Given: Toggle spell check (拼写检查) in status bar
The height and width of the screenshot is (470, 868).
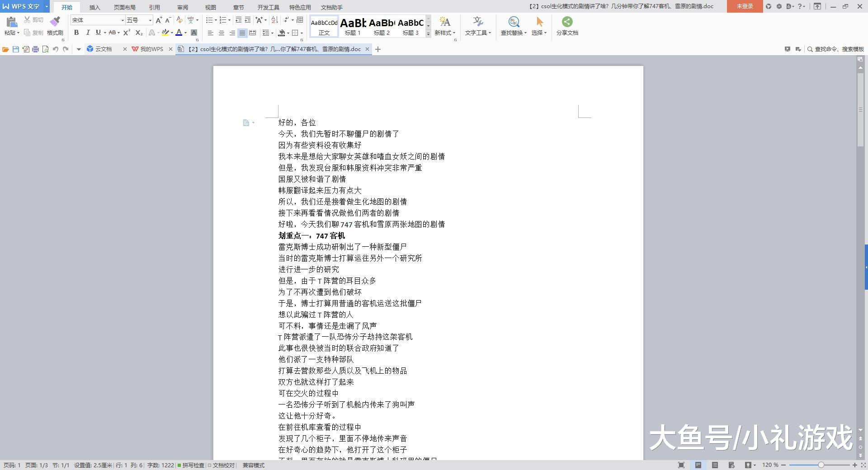Looking at the screenshot, I should [191, 465].
